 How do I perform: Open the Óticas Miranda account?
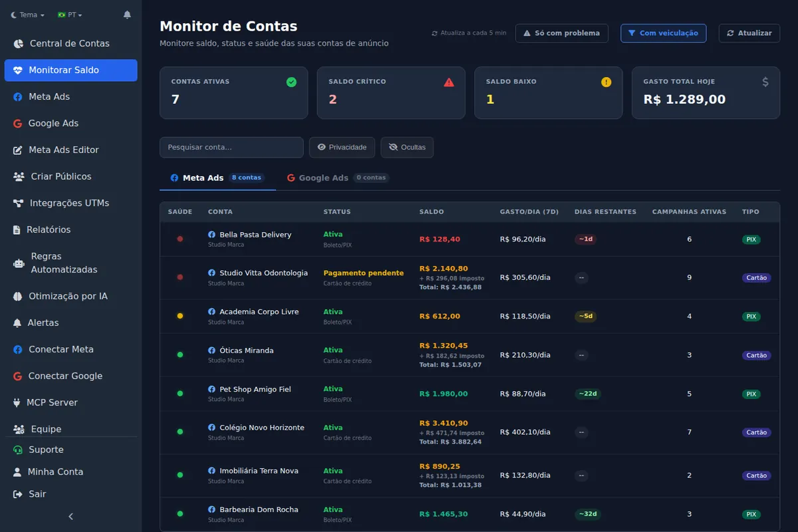[x=246, y=350]
